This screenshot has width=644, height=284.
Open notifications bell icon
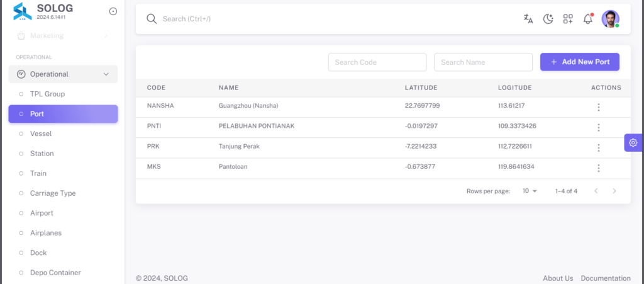pyautogui.click(x=588, y=19)
